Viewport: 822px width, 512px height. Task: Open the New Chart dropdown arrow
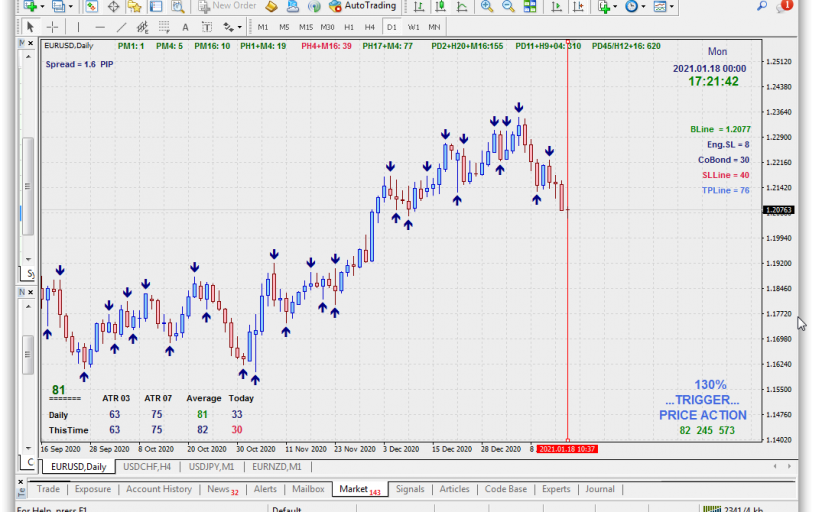point(42,7)
